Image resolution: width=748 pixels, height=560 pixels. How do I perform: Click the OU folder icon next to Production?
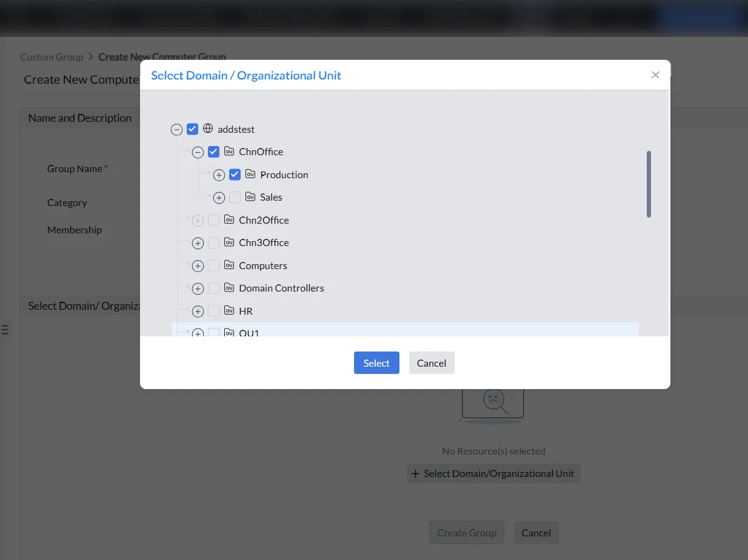click(x=250, y=174)
